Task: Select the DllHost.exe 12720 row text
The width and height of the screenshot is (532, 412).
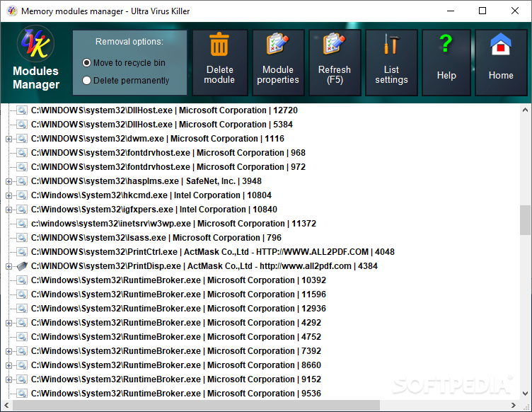Action: (x=164, y=110)
